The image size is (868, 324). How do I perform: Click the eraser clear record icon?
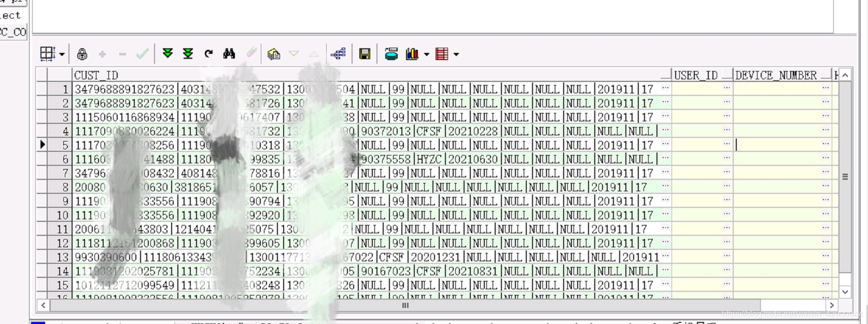(251, 53)
